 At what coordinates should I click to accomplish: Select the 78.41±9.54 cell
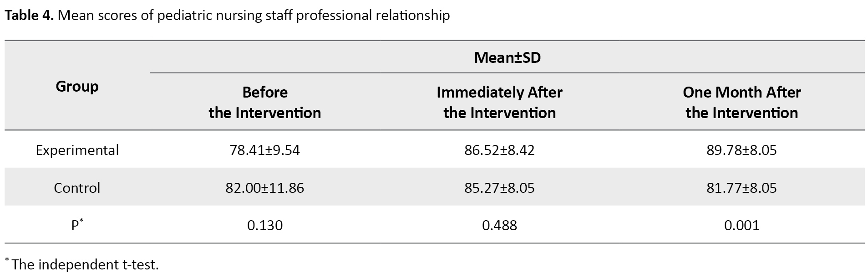[x=264, y=150]
